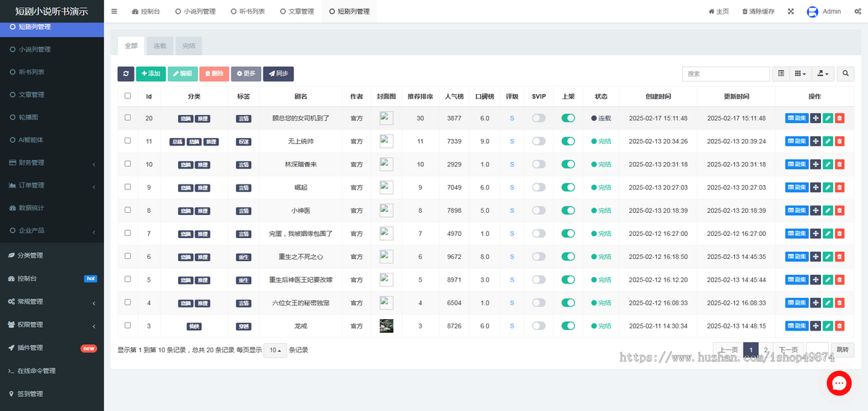Image resolution: width=868 pixels, height=411 pixels.
Task: Click 清除缓存 in the top bar
Action: click(x=758, y=12)
